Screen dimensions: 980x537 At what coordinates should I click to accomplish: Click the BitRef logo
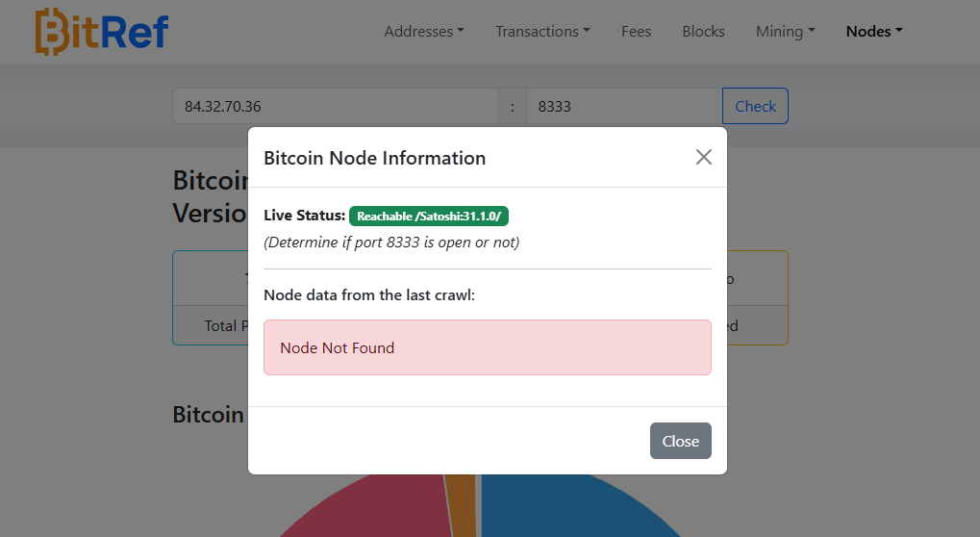(102, 32)
